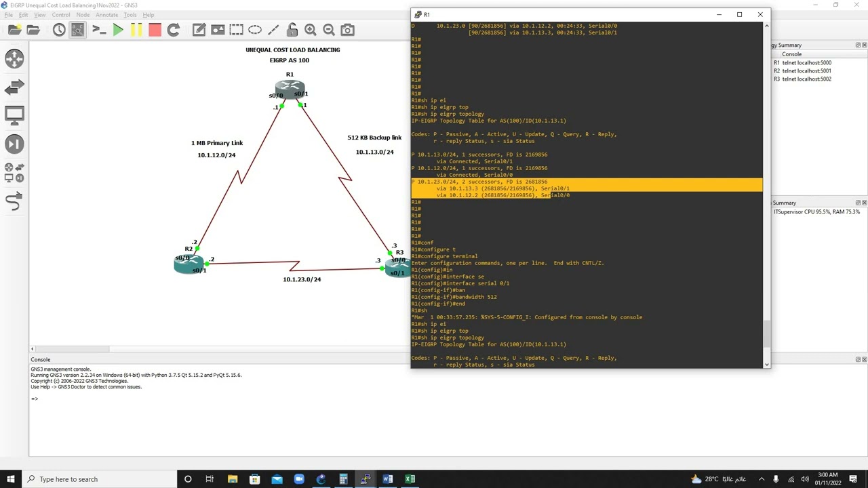Select the Draw rectangle tool

(236, 30)
